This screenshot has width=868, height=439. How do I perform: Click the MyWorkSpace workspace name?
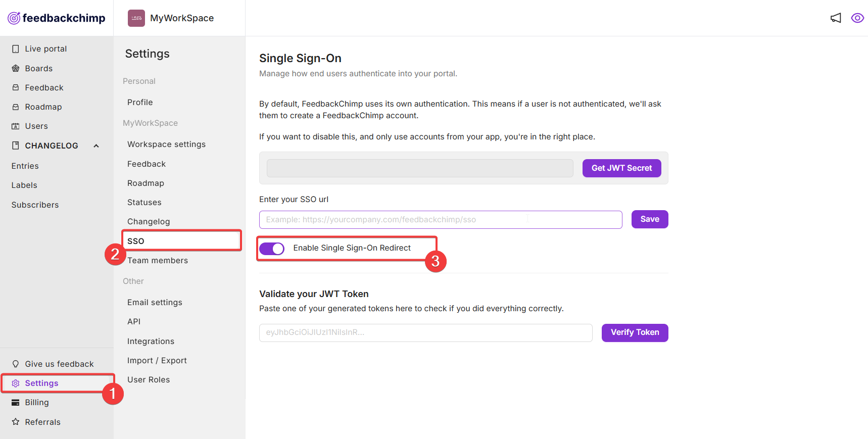pyautogui.click(x=182, y=18)
